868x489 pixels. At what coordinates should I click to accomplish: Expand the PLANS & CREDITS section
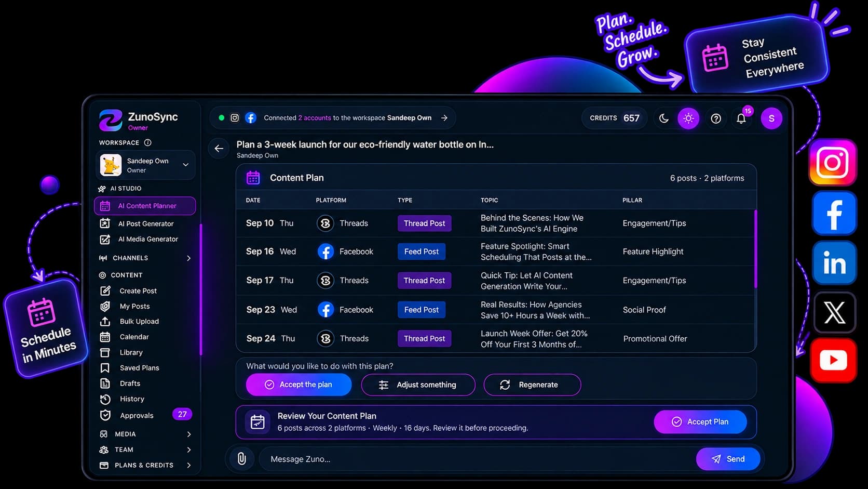click(x=189, y=466)
